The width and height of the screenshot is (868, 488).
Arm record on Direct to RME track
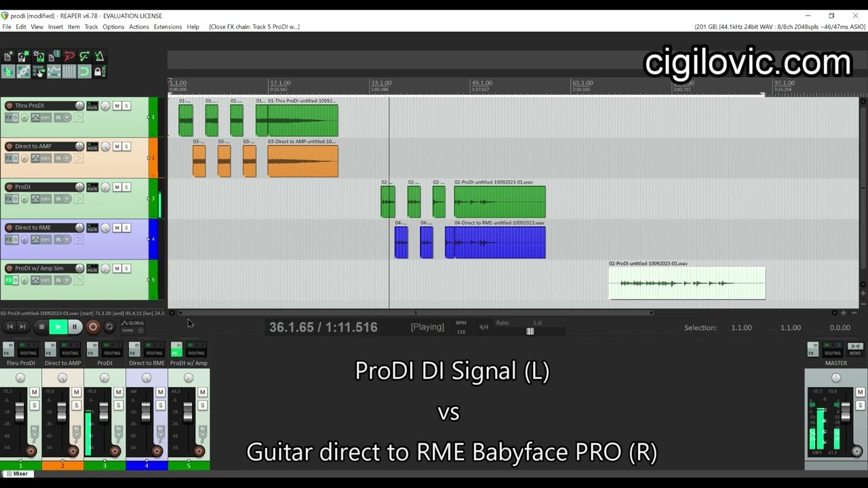coord(9,228)
